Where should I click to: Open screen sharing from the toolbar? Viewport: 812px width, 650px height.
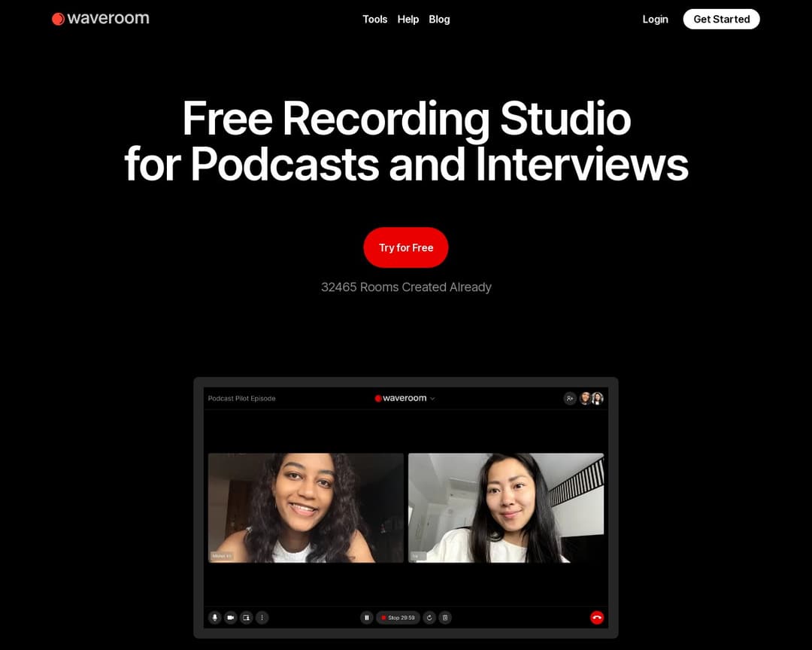tap(247, 618)
